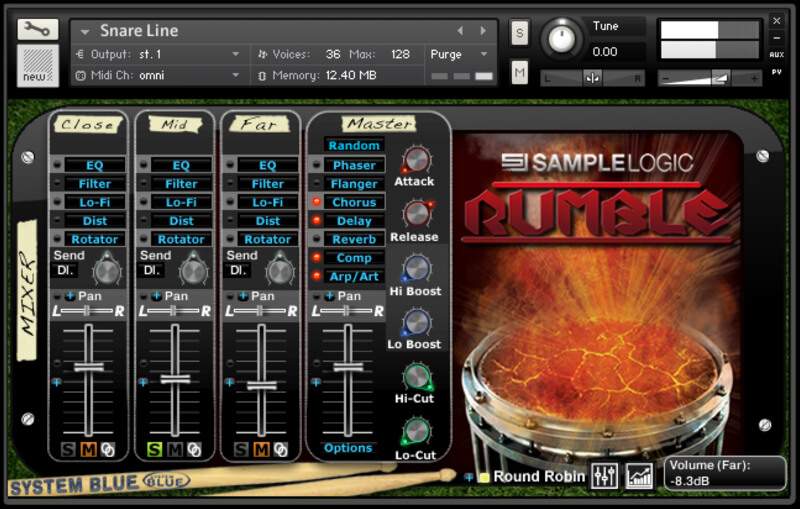Select the Master channel tab label
800x509 pixels.
(x=379, y=123)
